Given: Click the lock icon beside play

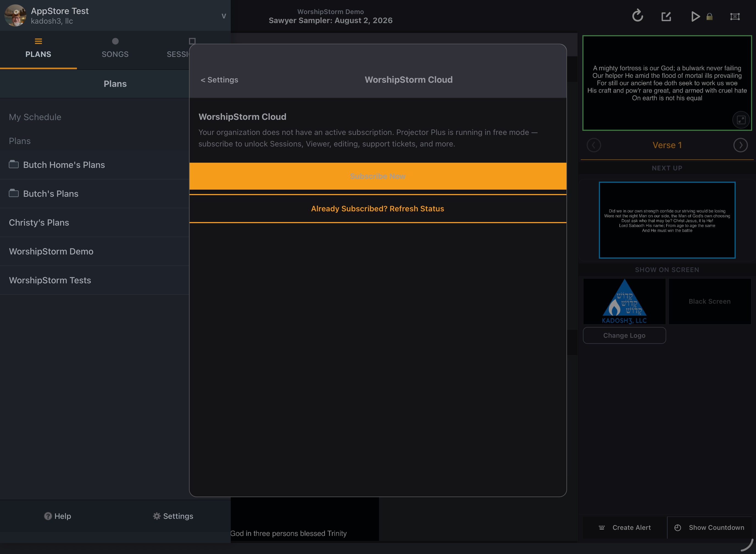Looking at the screenshot, I should (x=709, y=17).
